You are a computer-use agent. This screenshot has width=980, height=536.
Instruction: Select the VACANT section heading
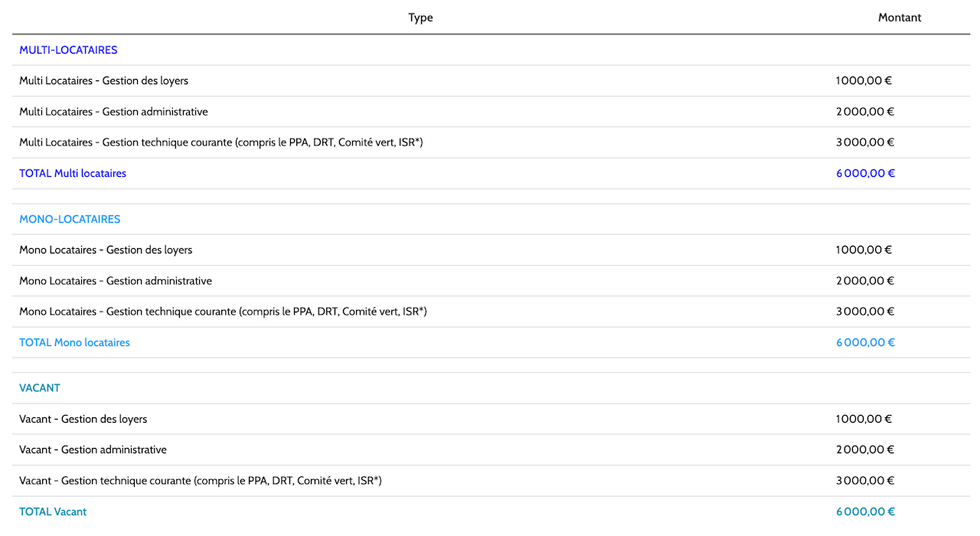tap(40, 388)
